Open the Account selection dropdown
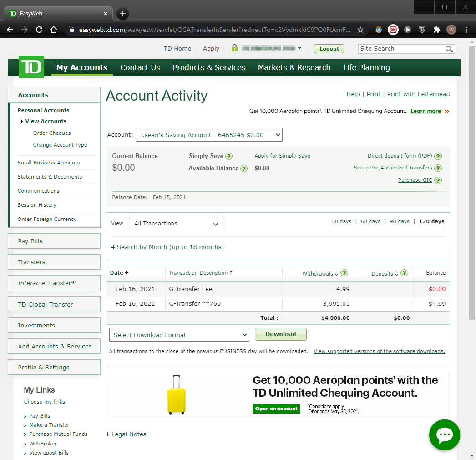Viewport: 476px width, 460px height. click(209, 135)
